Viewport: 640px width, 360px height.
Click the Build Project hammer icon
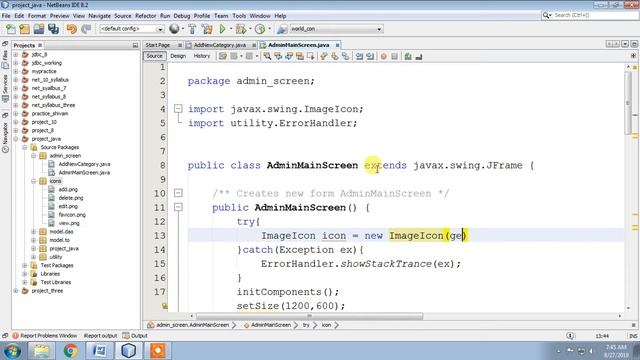tap(192, 29)
